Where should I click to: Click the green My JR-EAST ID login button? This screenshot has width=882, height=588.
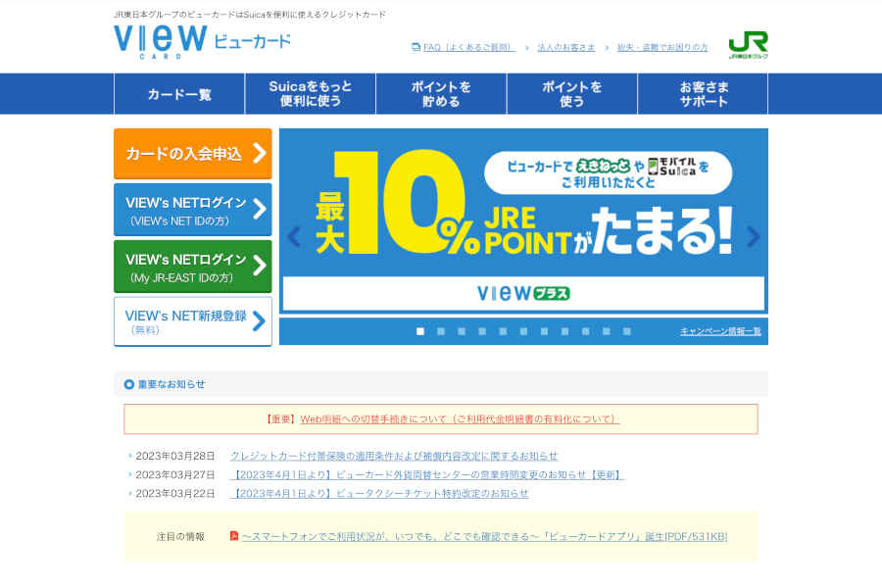point(193,267)
